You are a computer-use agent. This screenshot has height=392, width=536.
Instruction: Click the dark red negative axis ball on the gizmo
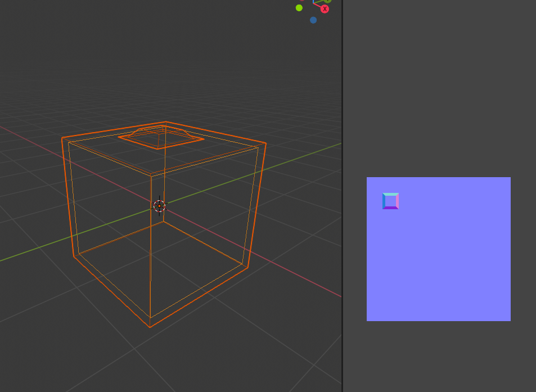point(301,1)
